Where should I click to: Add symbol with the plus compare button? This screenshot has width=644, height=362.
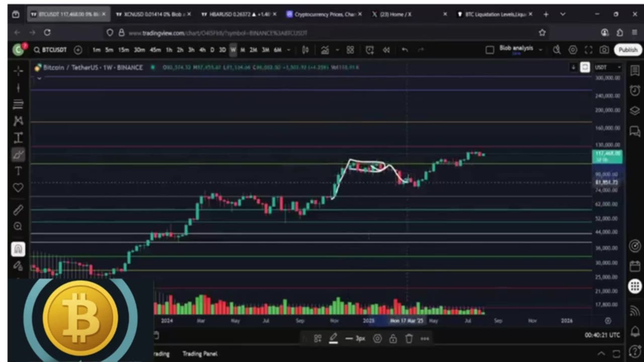point(78,50)
